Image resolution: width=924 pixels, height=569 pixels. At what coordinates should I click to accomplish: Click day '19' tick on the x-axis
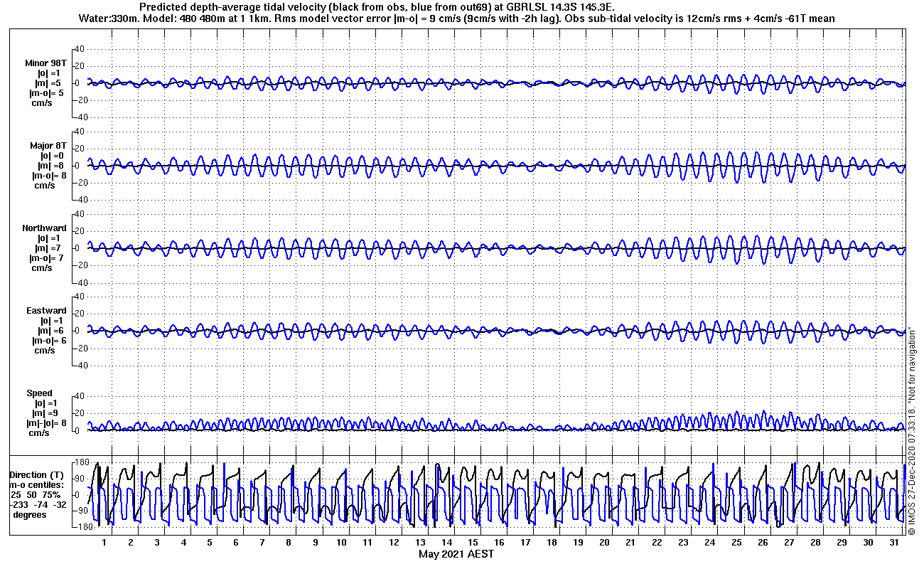tap(578, 542)
